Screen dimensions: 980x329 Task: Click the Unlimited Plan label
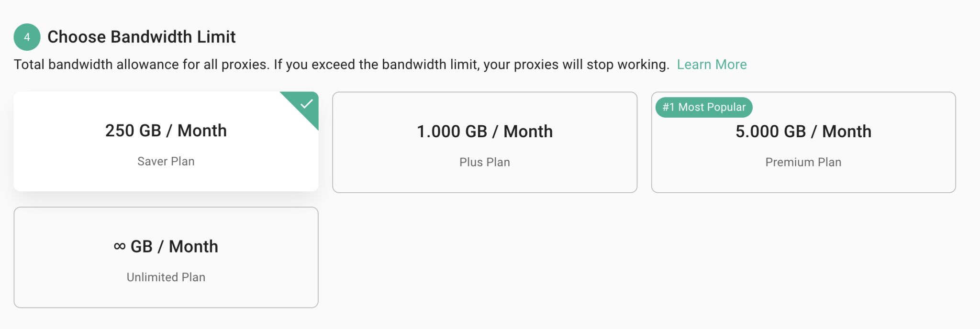[166, 277]
